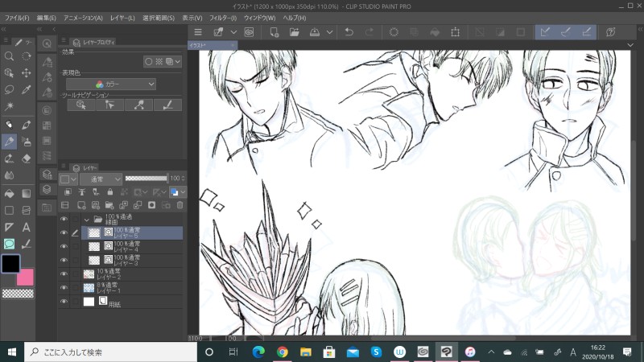Image resolution: width=644 pixels, height=362 pixels.
Task: Click Delete layer trash icon
Action: (180, 205)
